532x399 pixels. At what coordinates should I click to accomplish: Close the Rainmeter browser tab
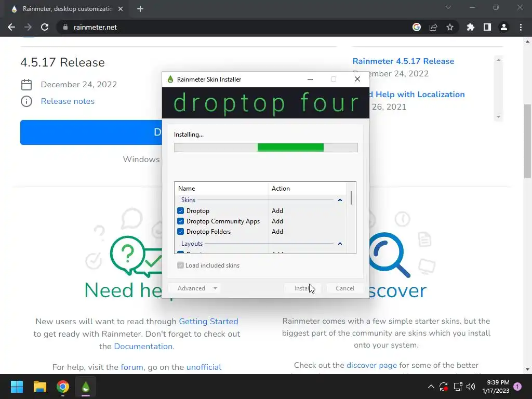tap(121, 9)
